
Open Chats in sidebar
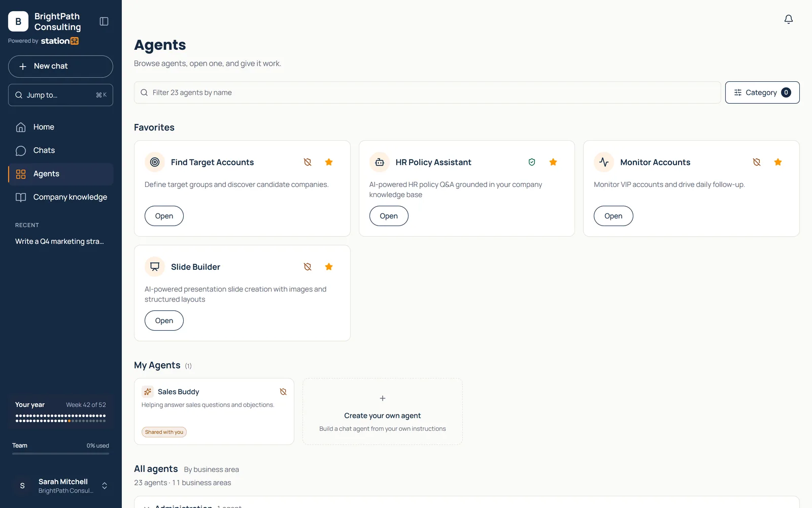[x=60, y=150]
